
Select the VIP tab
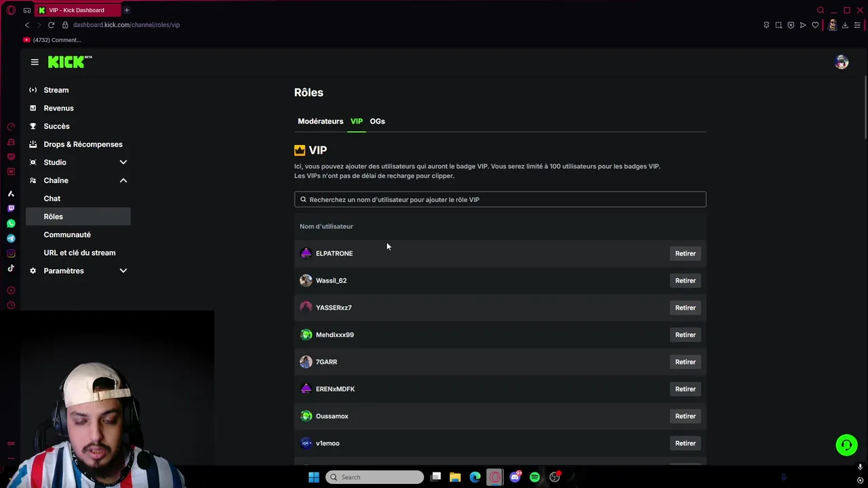(357, 121)
